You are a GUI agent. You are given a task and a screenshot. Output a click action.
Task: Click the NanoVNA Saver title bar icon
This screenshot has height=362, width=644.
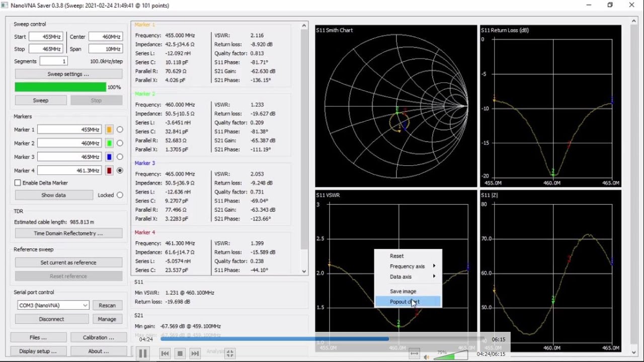pyautogui.click(x=5, y=5)
